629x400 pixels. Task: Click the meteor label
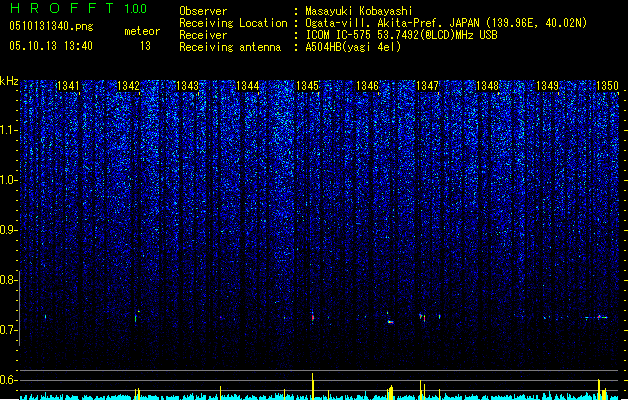click(142, 31)
